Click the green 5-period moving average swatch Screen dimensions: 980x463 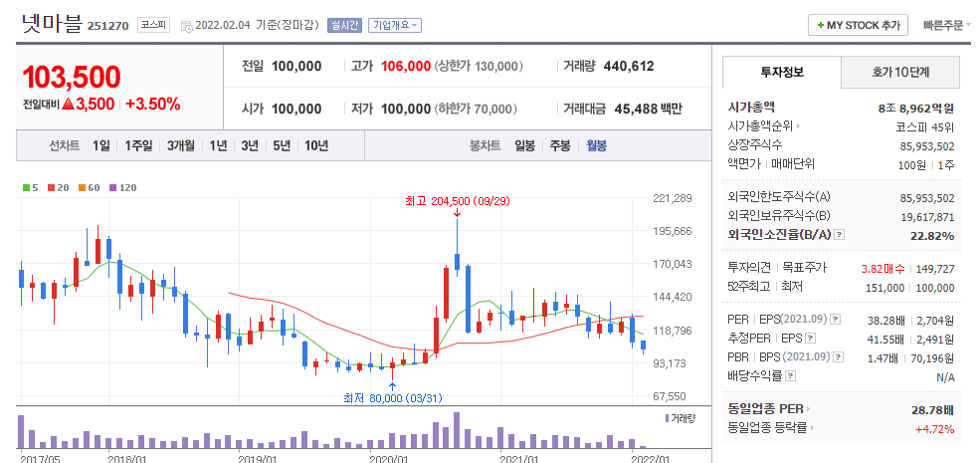(26, 188)
